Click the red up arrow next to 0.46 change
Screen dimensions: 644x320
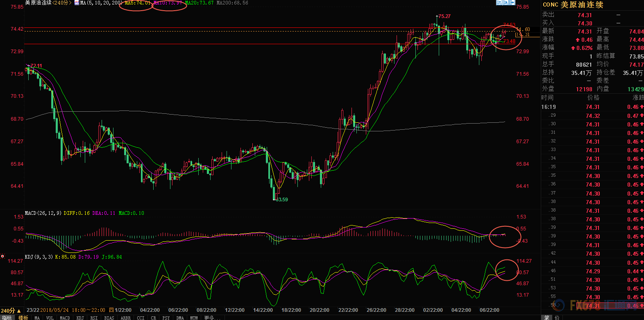(577, 40)
